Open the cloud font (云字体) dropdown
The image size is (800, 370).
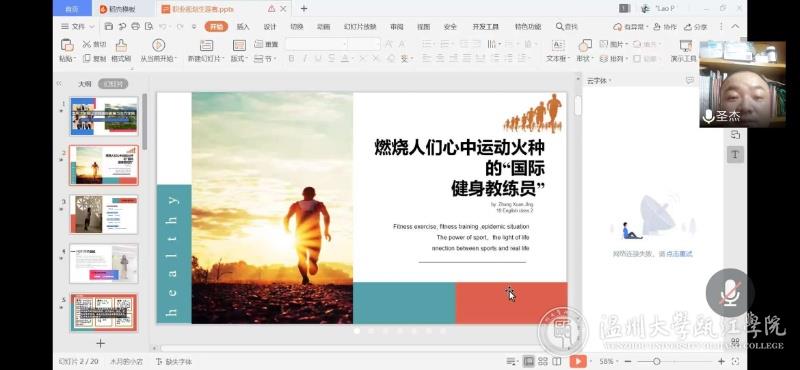tap(599, 81)
